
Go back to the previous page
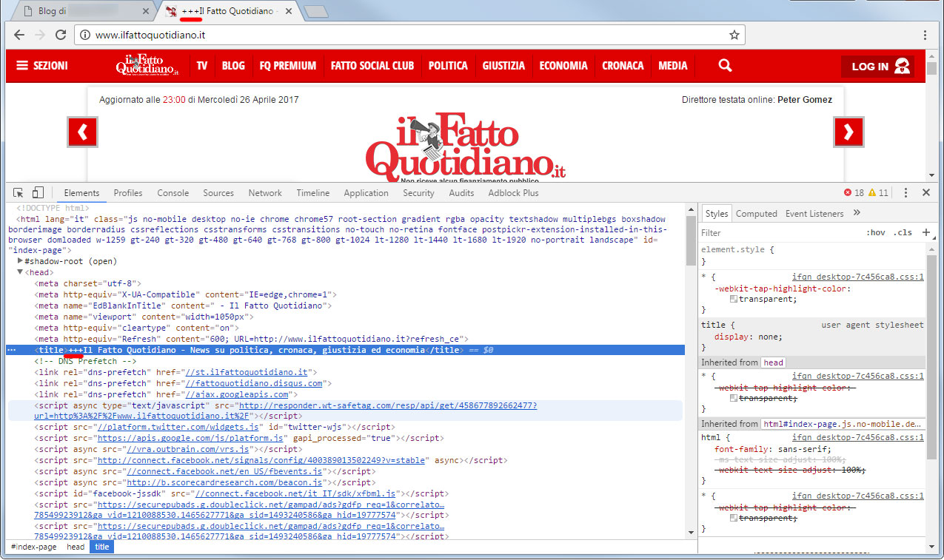pos(19,35)
